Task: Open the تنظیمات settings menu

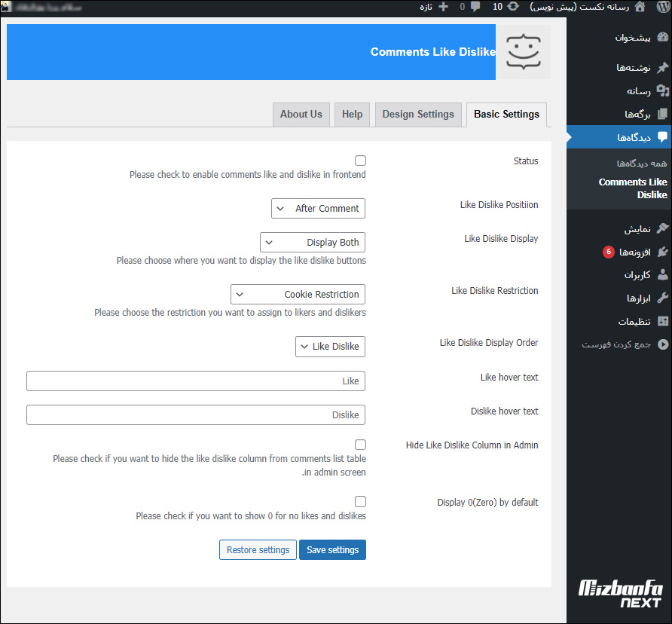Action: click(634, 321)
